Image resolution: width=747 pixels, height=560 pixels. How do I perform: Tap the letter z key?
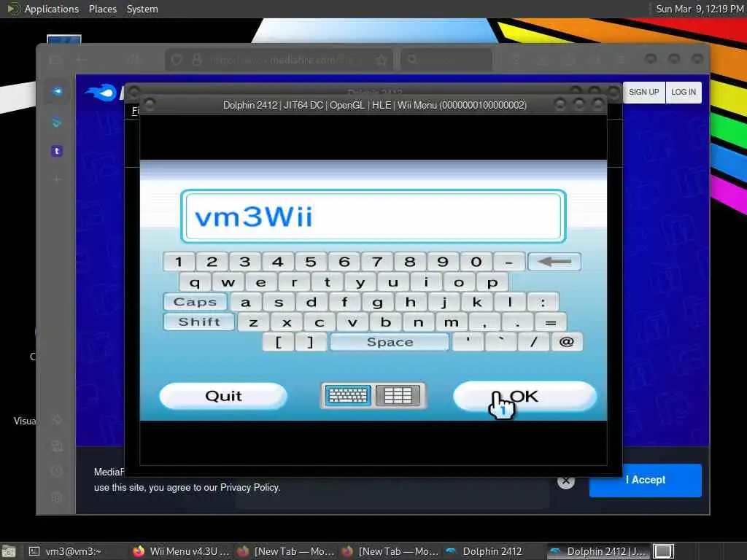tap(253, 322)
